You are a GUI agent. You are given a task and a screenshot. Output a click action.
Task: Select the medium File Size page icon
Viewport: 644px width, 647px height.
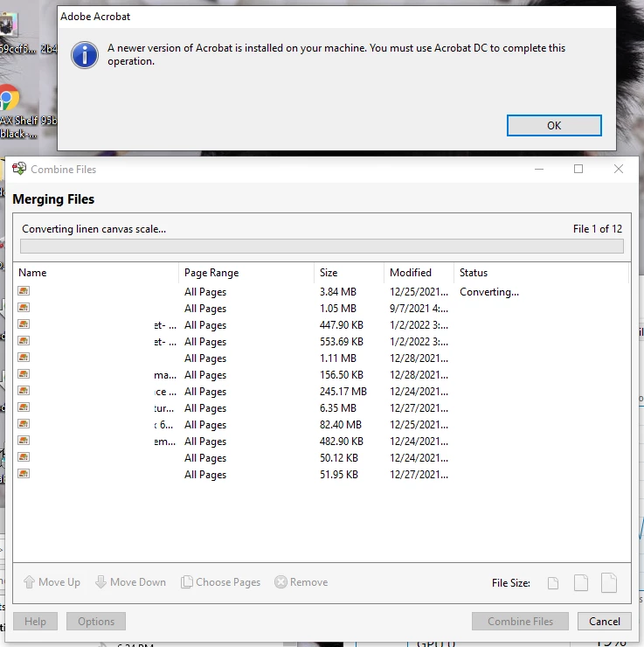tap(581, 582)
